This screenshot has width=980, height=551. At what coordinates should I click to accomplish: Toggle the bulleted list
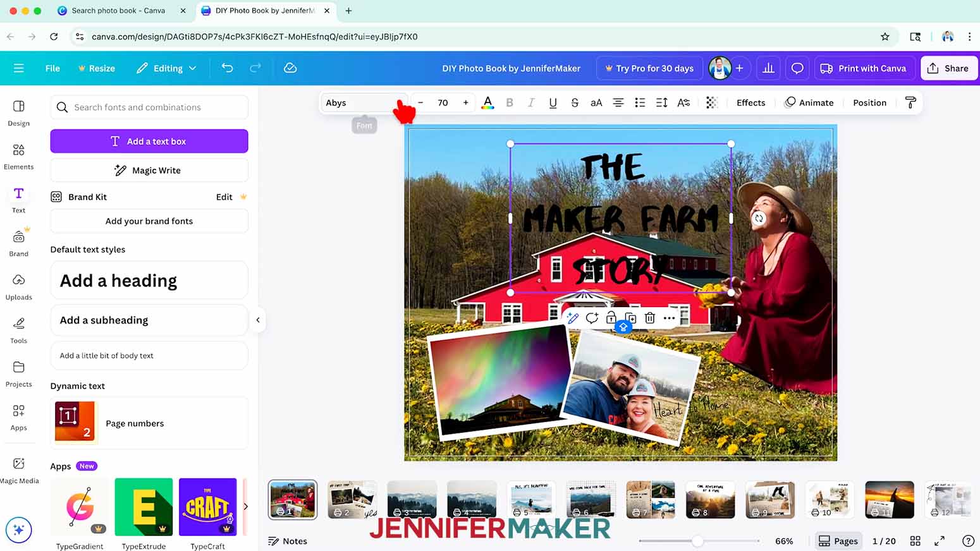pos(640,102)
